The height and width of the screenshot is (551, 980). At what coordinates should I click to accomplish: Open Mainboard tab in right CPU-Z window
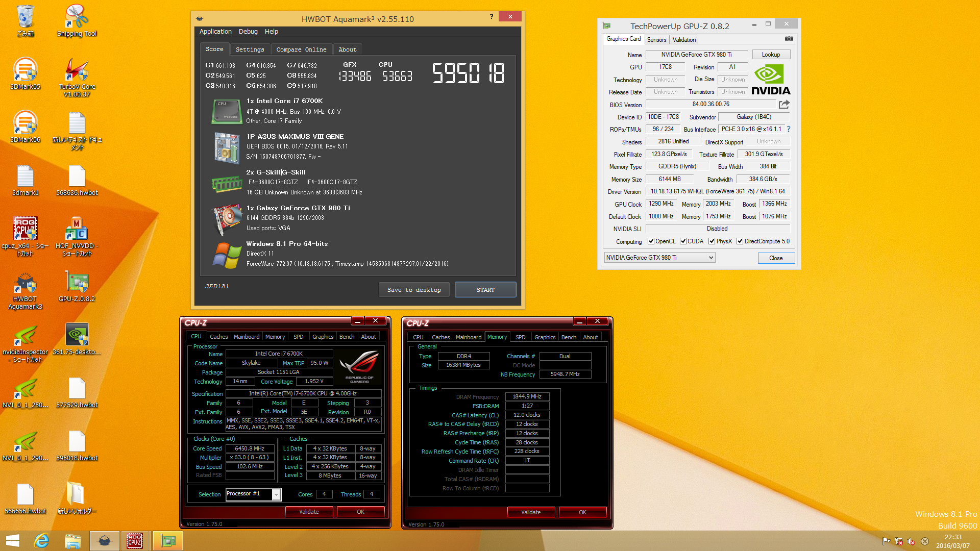click(x=469, y=337)
